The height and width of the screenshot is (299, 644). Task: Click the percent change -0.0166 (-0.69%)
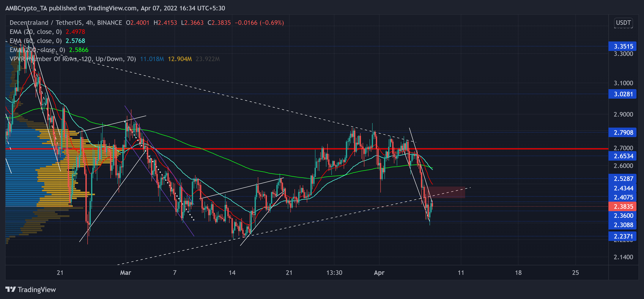pos(259,23)
